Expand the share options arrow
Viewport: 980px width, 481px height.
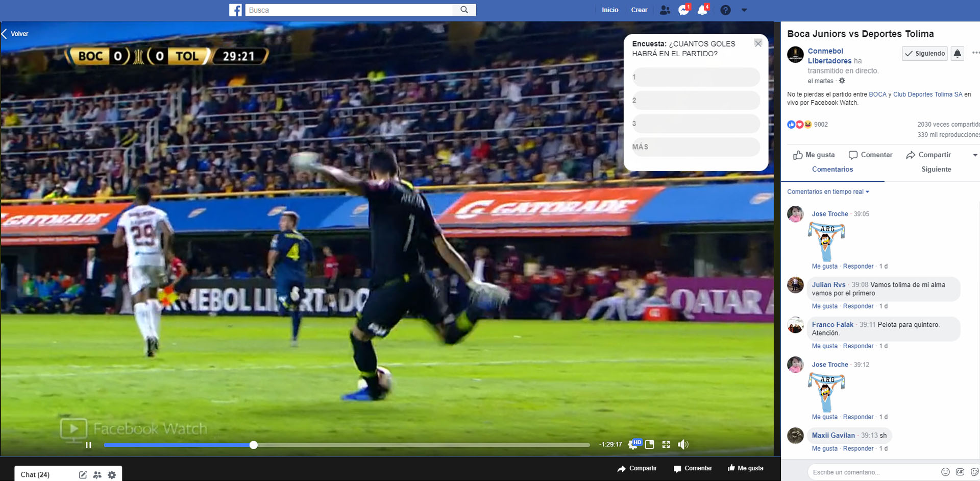(x=975, y=155)
